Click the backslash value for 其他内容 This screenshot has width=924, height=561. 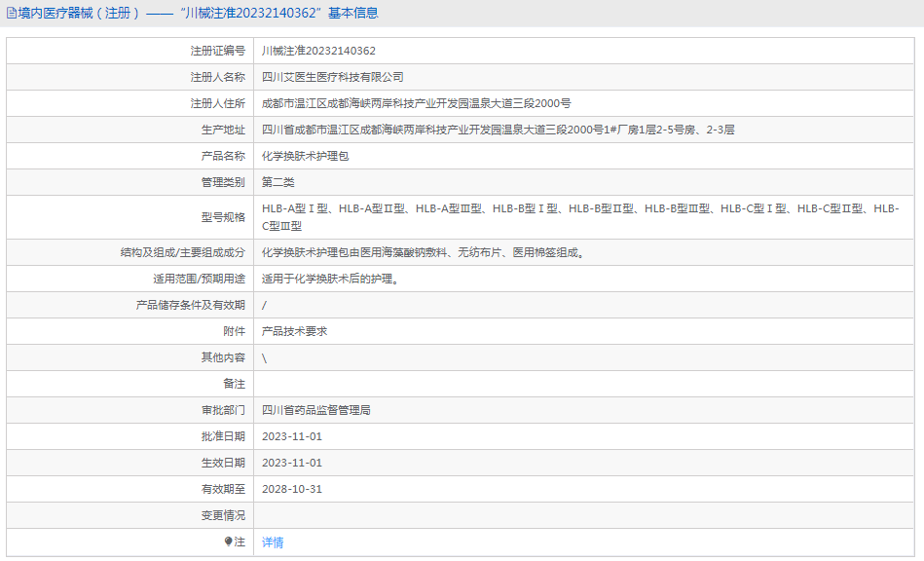click(264, 357)
